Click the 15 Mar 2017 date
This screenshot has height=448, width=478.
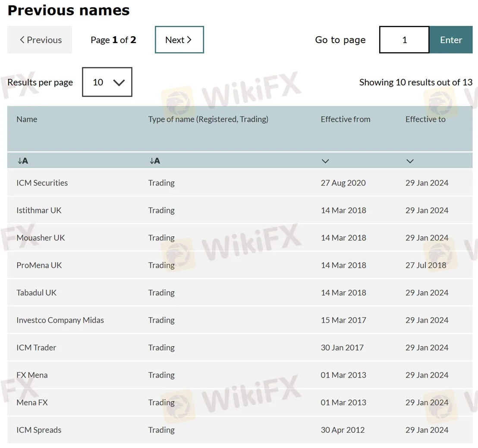[x=343, y=320]
